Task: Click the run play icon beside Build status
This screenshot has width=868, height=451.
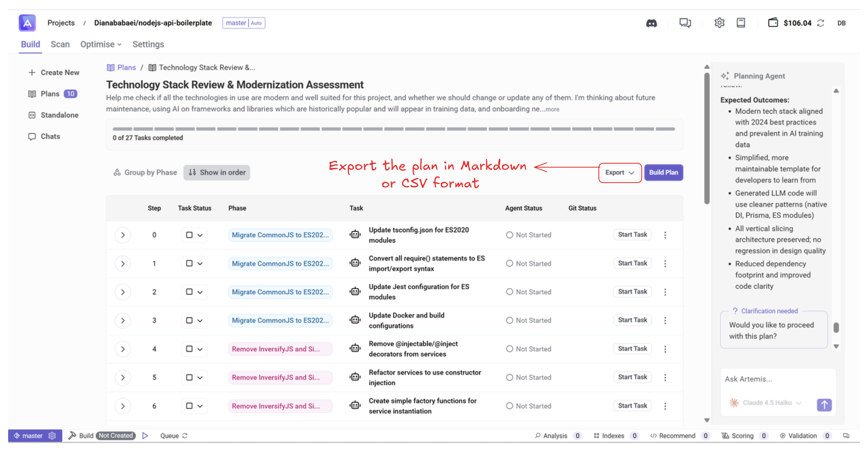Action: point(145,436)
